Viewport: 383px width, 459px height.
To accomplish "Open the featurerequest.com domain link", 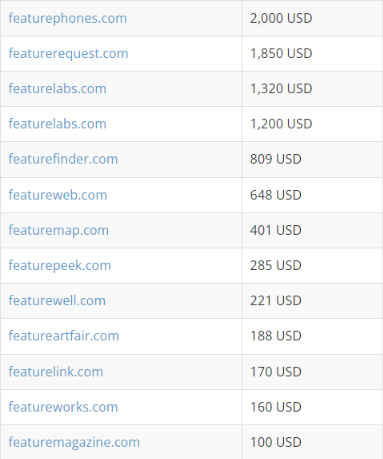I will (68, 53).
